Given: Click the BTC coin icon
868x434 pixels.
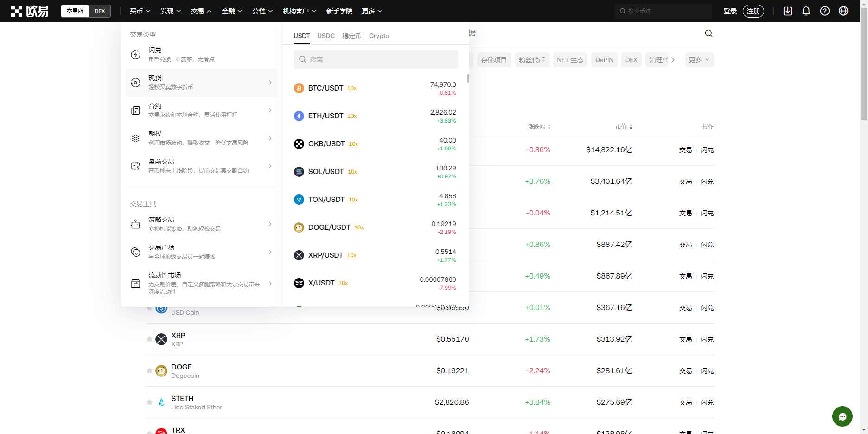Looking at the screenshot, I should point(299,88).
